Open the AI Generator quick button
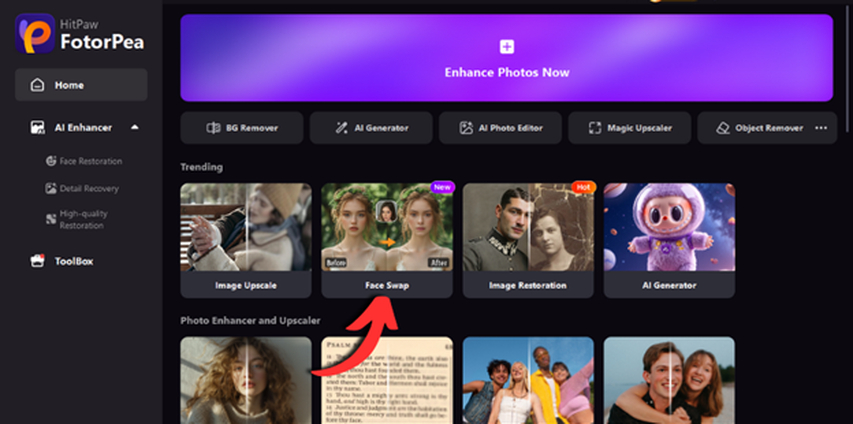The width and height of the screenshot is (853, 424). tap(371, 128)
